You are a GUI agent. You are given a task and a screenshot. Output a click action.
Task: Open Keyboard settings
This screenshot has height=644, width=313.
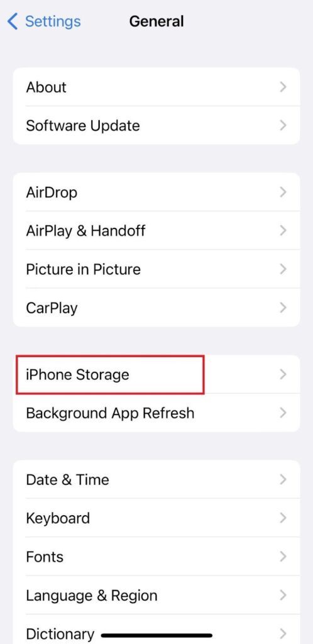pyautogui.click(x=156, y=518)
